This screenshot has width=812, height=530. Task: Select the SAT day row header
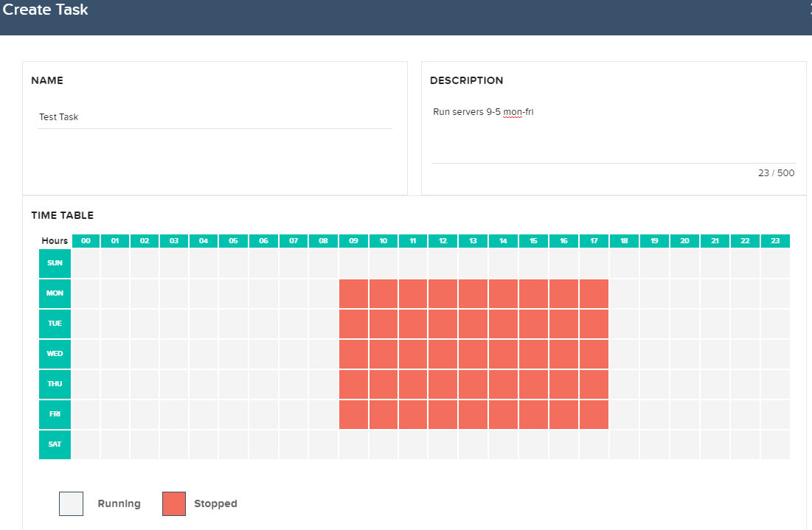pyautogui.click(x=55, y=444)
